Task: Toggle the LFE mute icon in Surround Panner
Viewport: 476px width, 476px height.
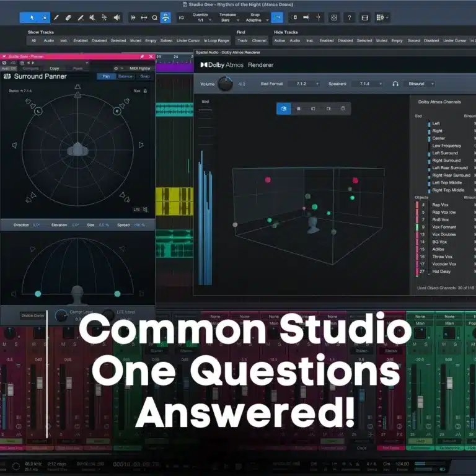Action: [146, 209]
